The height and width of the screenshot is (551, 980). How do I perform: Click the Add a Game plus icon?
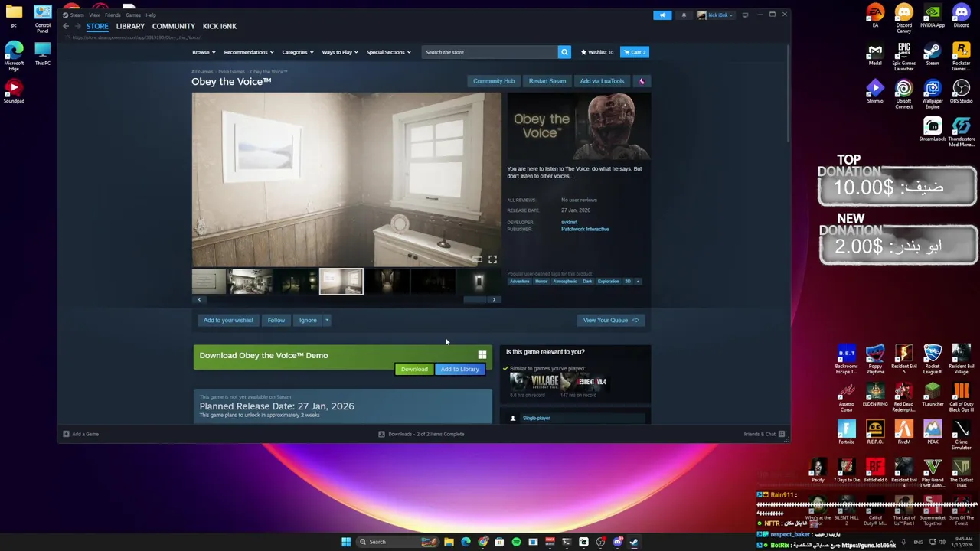click(66, 434)
